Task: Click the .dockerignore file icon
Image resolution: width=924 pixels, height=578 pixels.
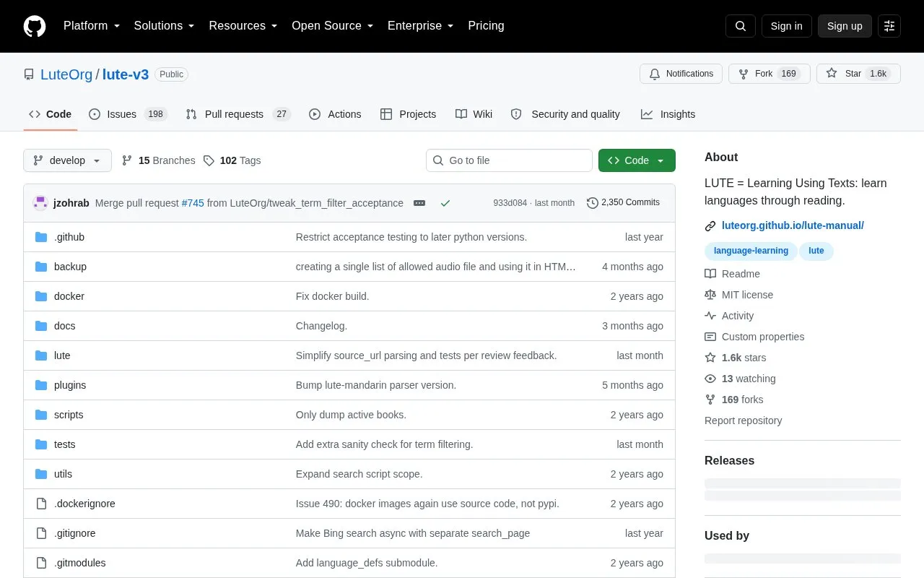Action: tap(41, 504)
